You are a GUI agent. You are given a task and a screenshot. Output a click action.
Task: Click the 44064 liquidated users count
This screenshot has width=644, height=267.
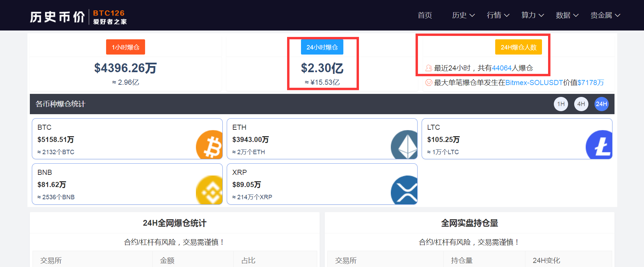coord(502,68)
